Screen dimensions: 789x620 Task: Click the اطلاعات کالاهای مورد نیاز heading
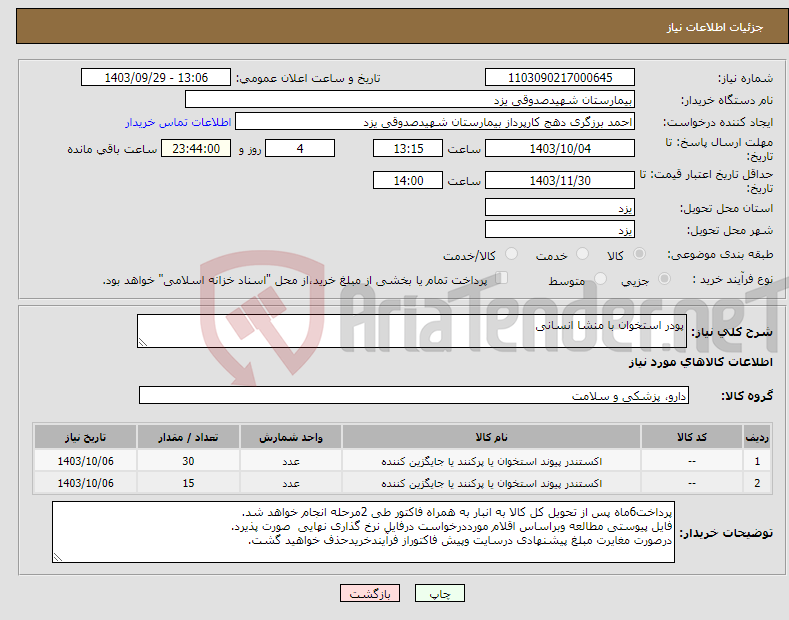(700, 362)
